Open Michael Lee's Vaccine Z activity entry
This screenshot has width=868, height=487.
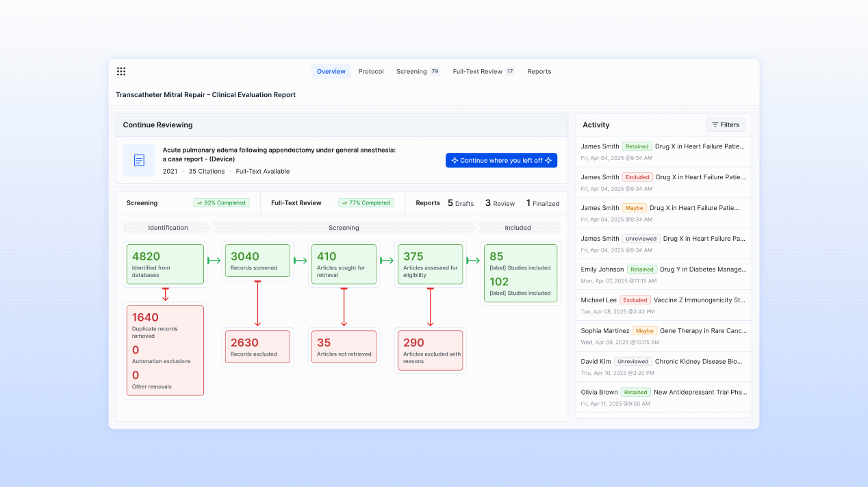(x=663, y=306)
